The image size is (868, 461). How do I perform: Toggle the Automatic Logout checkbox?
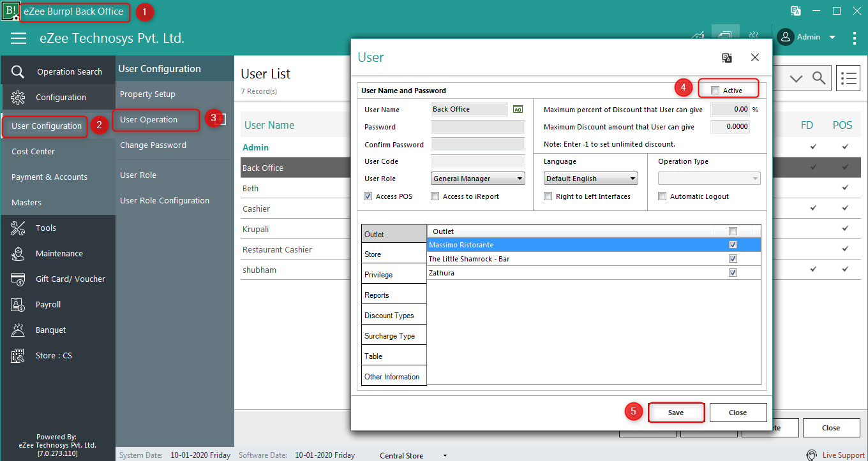click(x=662, y=196)
